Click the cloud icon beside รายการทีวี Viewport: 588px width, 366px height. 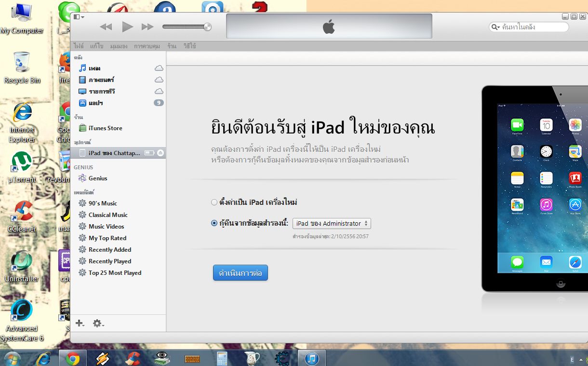tap(159, 91)
